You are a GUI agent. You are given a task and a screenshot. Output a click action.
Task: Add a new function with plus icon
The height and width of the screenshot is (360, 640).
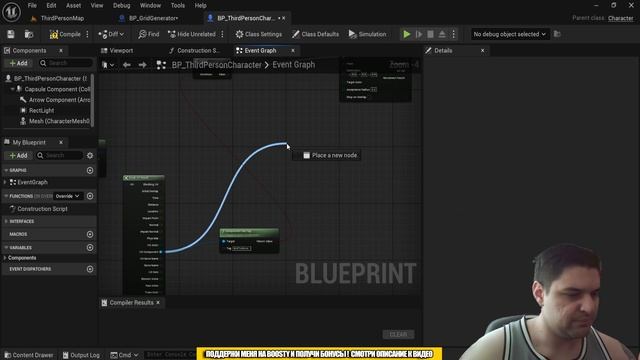(x=90, y=196)
